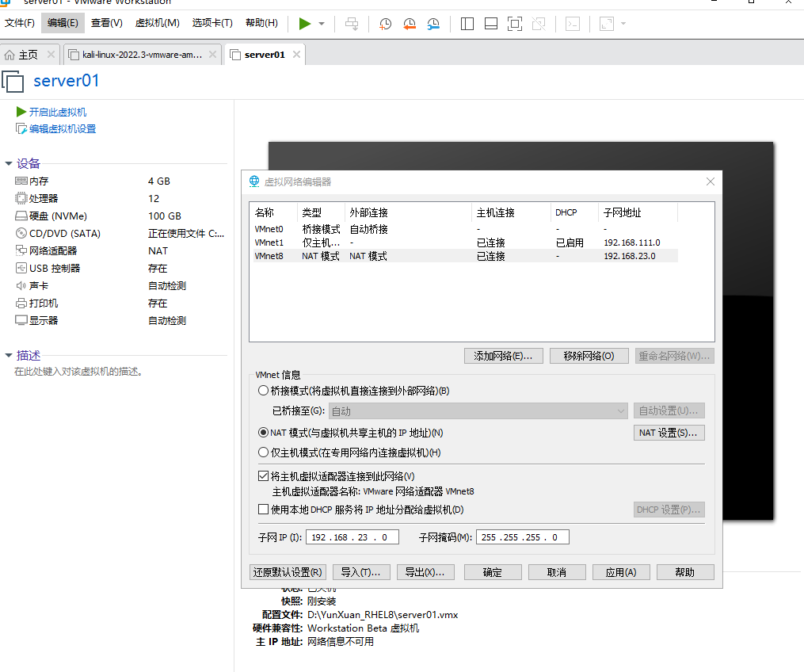The image size is (804, 672).
Task: Click the NAT 设置(S)... button
Action: click(669, 433)
